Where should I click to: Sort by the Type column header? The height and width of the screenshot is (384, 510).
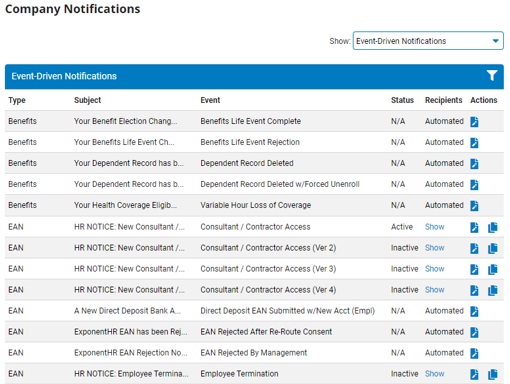coord(17,100)
